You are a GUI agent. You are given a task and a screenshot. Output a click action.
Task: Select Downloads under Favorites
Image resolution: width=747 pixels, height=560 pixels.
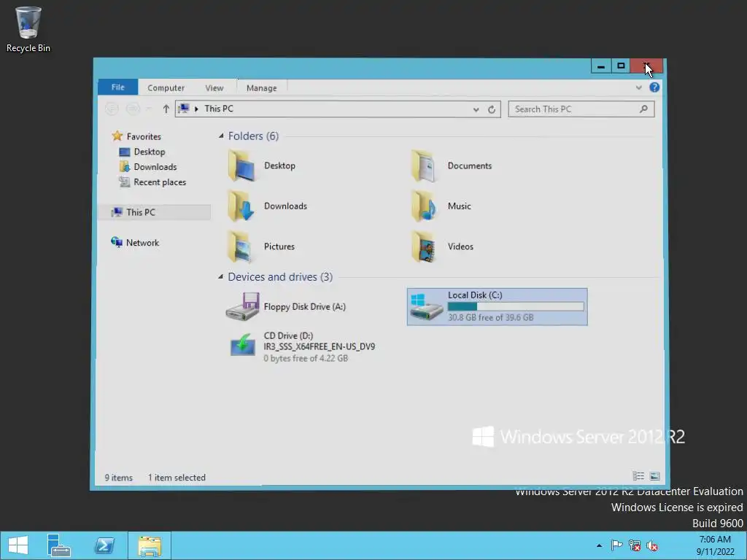pyautogui.click(x=155, y=167)
